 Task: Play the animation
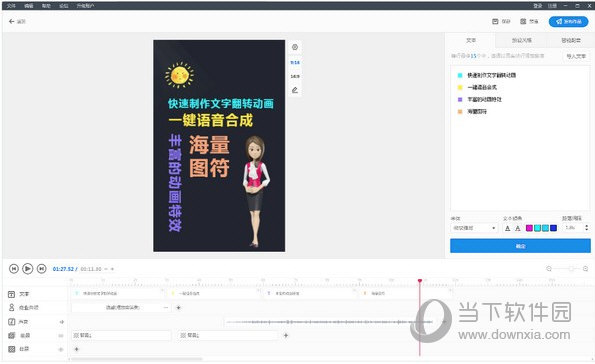coord(28,269)
